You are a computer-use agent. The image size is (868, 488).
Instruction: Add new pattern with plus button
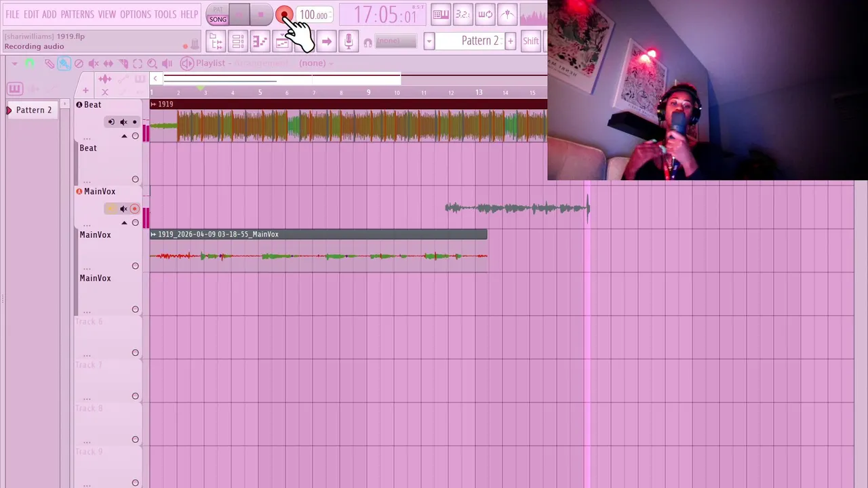click(510, 41)
